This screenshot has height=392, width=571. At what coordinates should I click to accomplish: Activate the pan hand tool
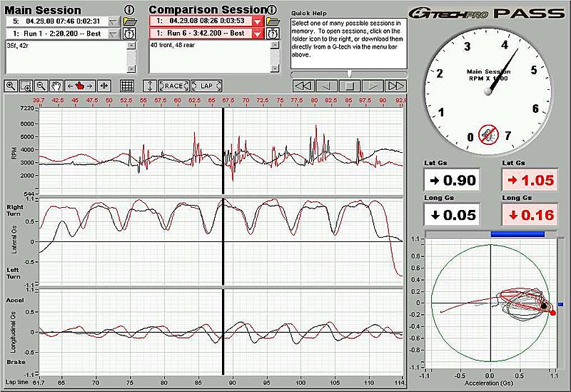tap(56, 86)
